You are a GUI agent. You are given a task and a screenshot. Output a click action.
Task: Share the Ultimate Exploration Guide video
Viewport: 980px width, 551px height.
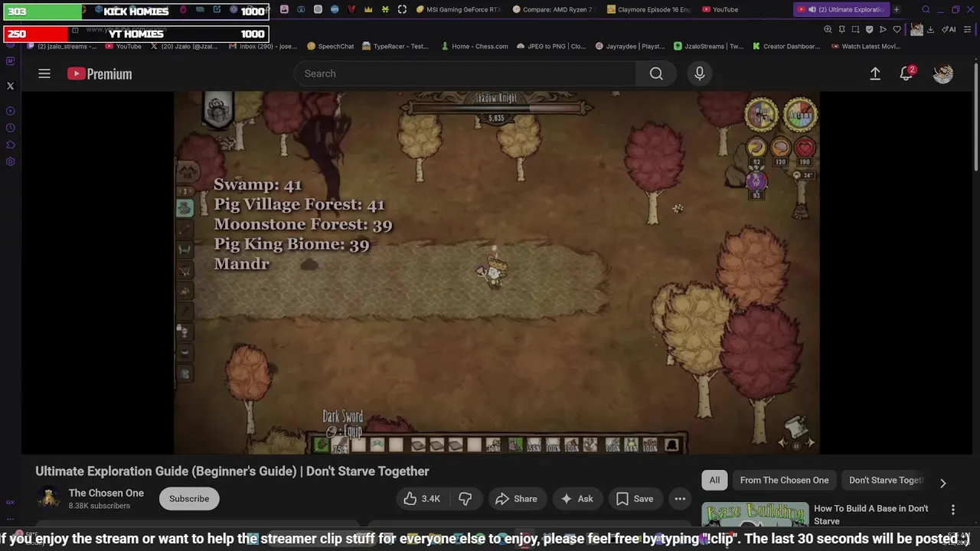coord(516,499)
